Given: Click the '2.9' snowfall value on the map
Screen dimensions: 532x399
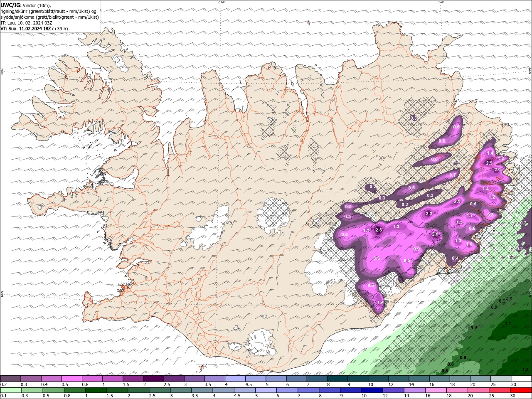Looking at the screenshot, I should pyautogui.click(x=489, y=163).
